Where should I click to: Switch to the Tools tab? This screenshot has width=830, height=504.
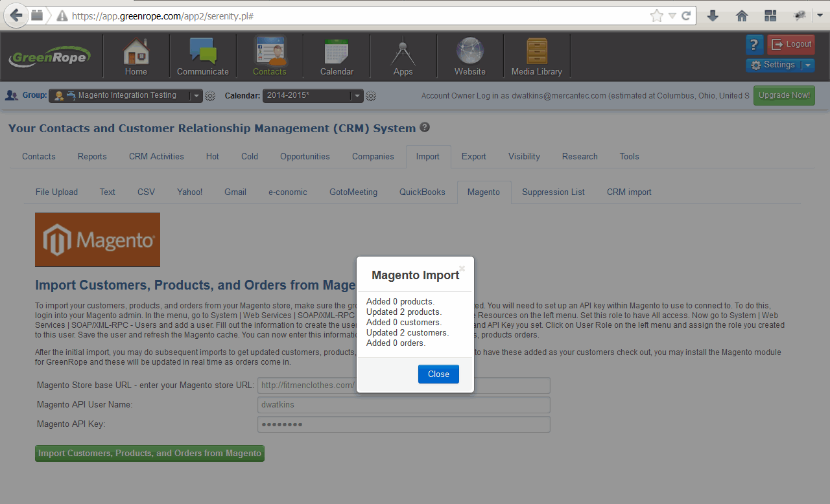[629, 156]
